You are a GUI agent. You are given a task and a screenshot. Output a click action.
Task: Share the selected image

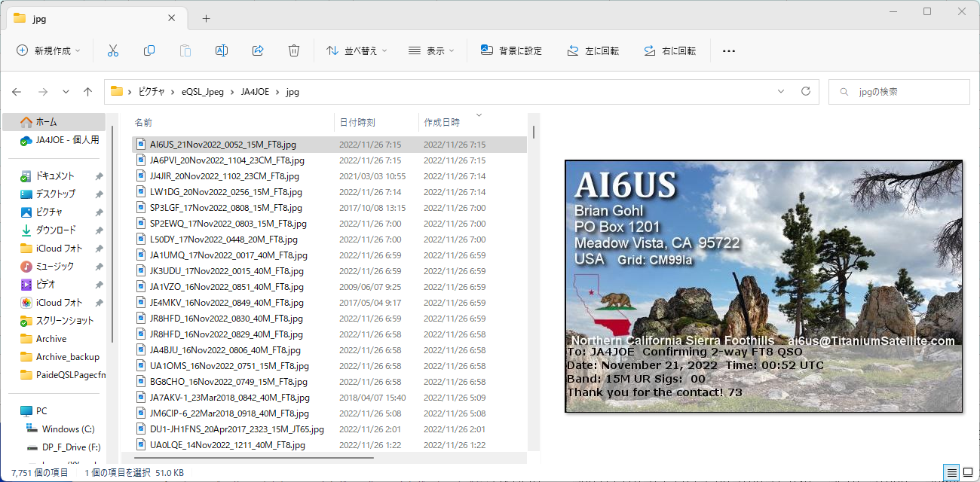(x=257, y=50)
